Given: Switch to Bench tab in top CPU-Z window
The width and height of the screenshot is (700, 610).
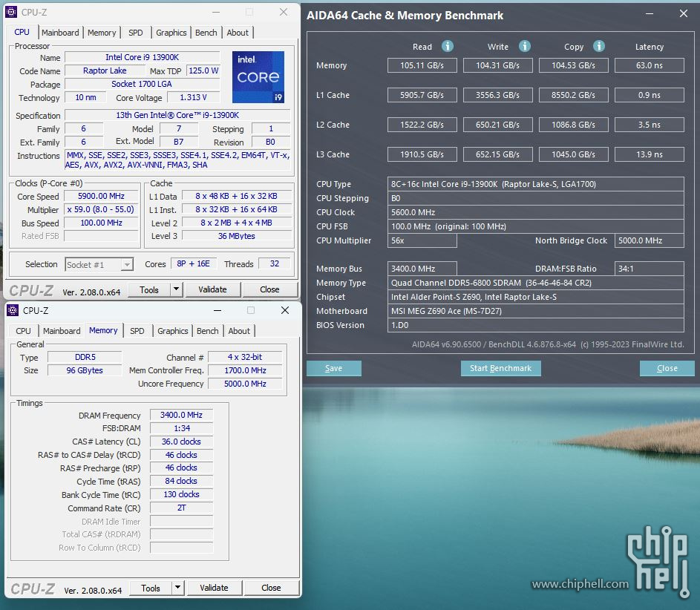Looking at the screenshot, I should tap(206, 33).
